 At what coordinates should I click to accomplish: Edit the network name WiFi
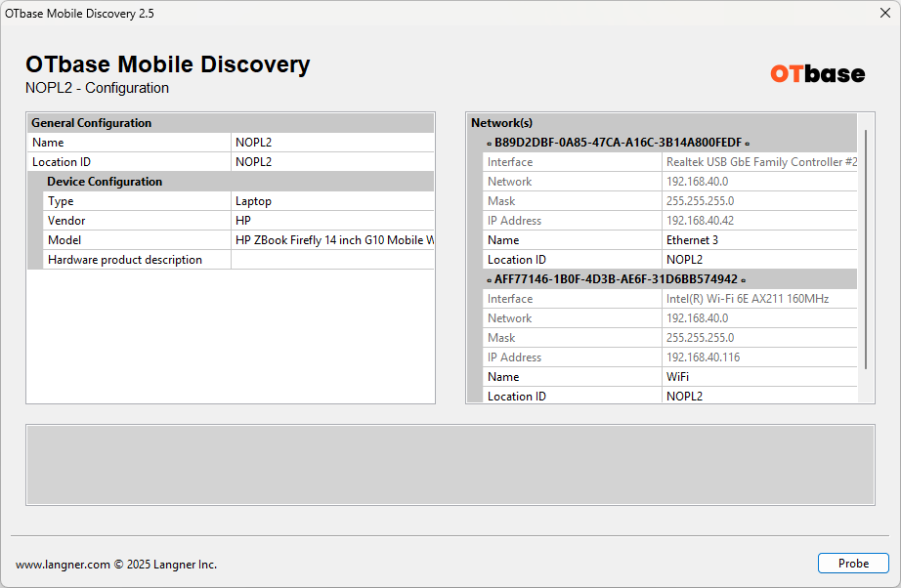pos(759,377)
